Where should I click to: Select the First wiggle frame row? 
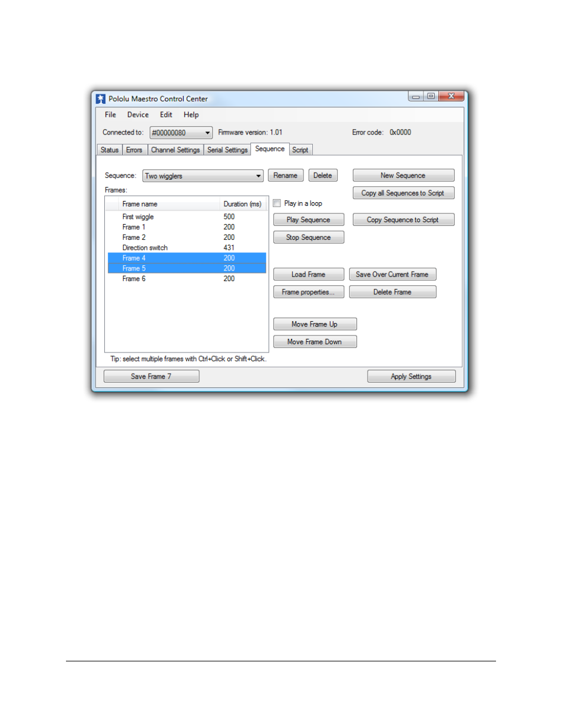187,217
